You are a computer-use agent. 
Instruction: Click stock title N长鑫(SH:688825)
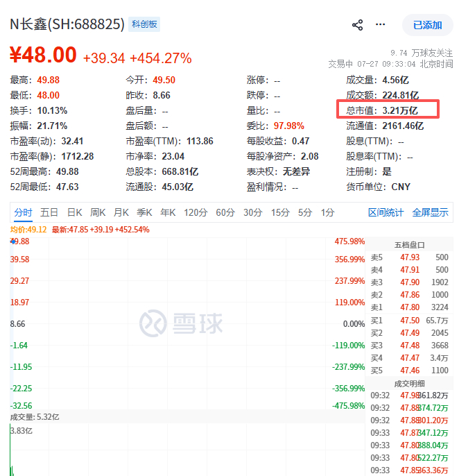67,24
